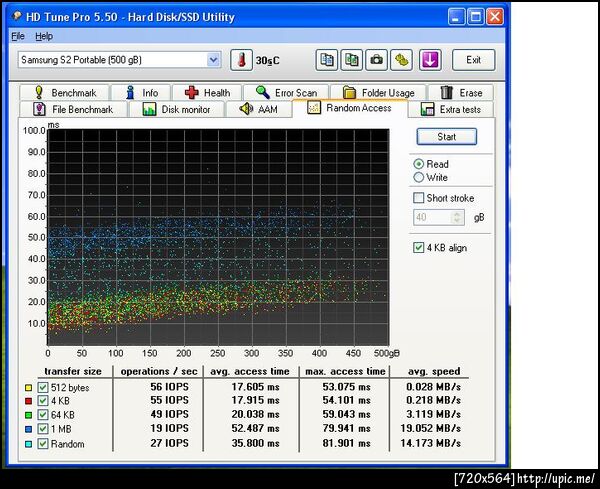The image size is (600, 489).
Task: Click the Benchmark tab lightbulb icon
Action: (x=39, y=93)
